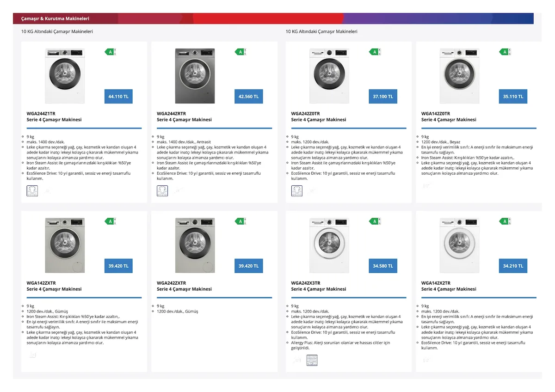Click the energy class A label on WGA244ZRTR
555x392 pixels.
pos(241,52)
